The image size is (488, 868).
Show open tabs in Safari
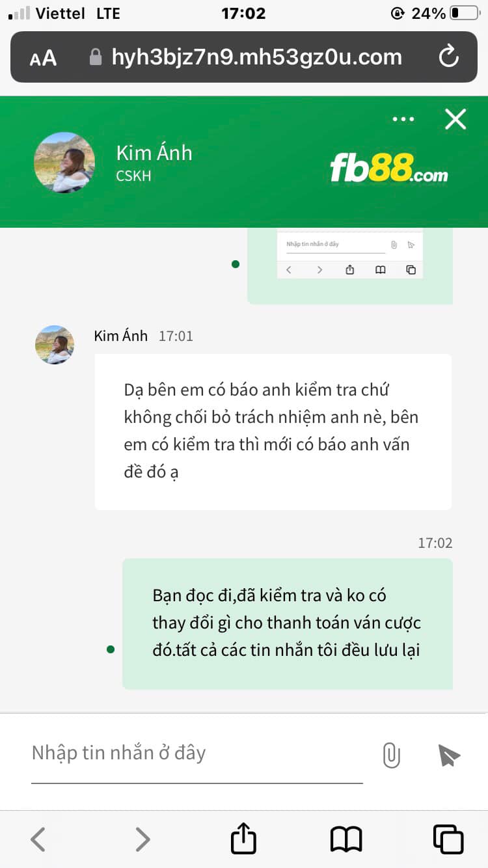448,839
